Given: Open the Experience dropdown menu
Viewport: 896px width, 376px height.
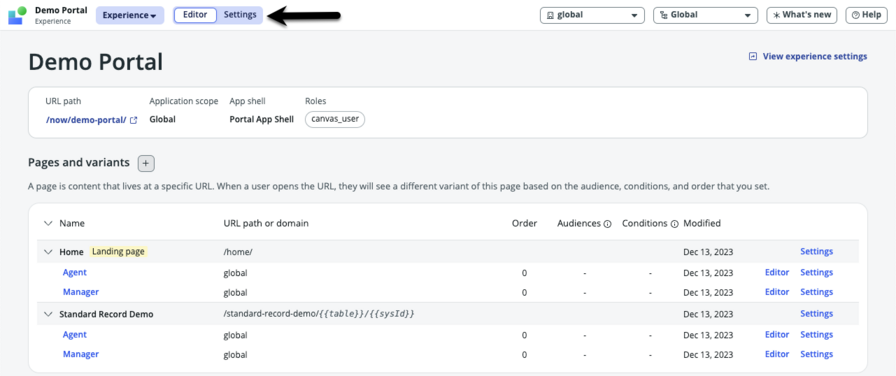Looking at the screenshot, I should pyautogui.click(x=130, y=15).
